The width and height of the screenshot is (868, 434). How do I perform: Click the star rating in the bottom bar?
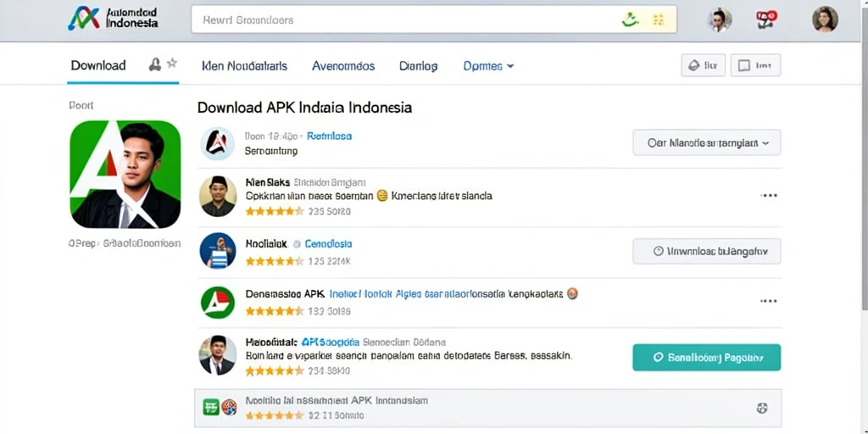tap(275, 415)
